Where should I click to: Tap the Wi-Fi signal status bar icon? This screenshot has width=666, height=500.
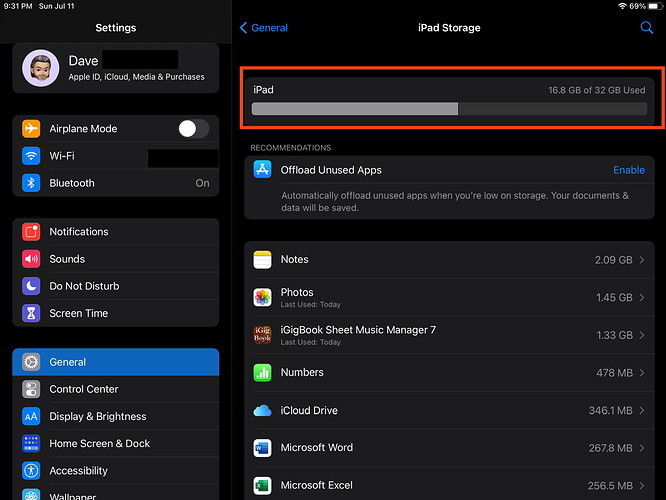pos(622,6)
